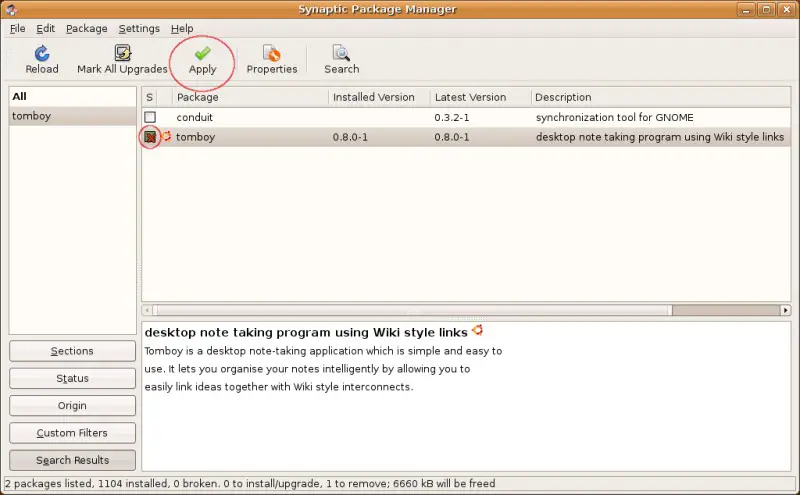
Task: Click the bold description heading in details pane
Action: (306, 332)
